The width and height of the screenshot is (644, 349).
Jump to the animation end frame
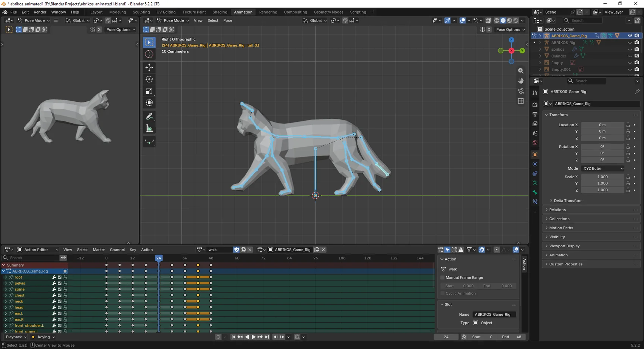pos(267,337)
